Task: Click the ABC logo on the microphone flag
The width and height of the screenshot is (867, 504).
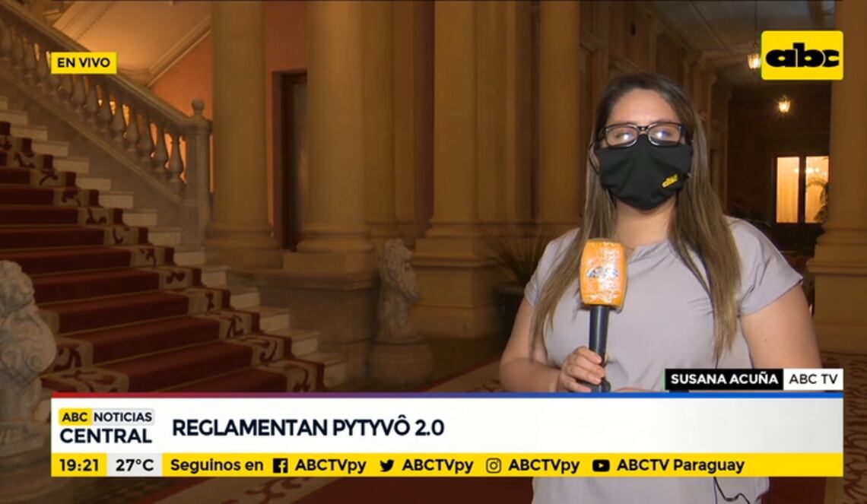Action: tap(603, 273)
